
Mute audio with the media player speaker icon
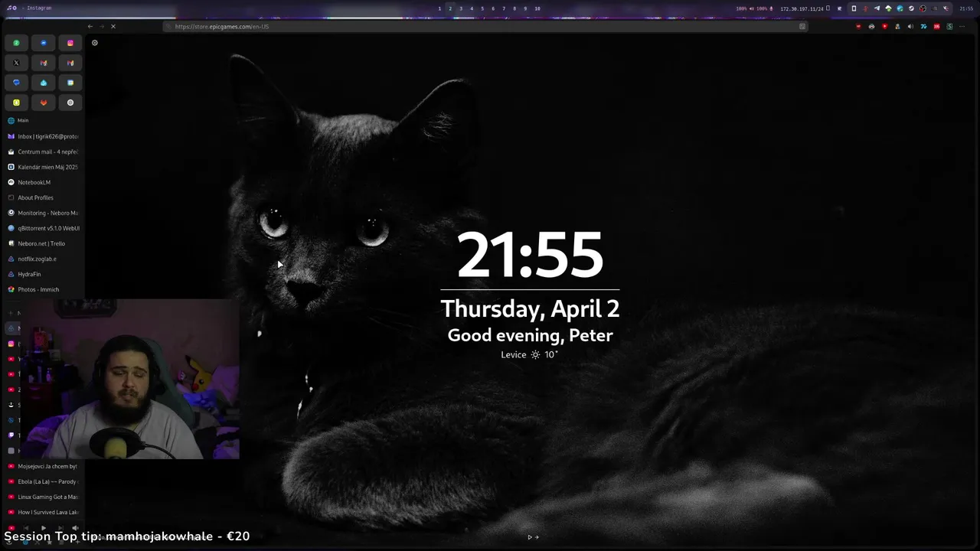[75, 527]
